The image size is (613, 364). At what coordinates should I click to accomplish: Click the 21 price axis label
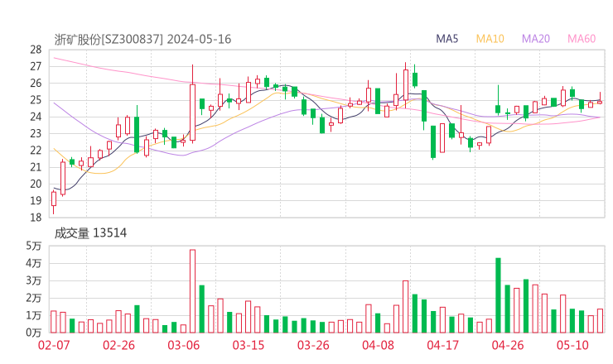[x=36, y=167]
